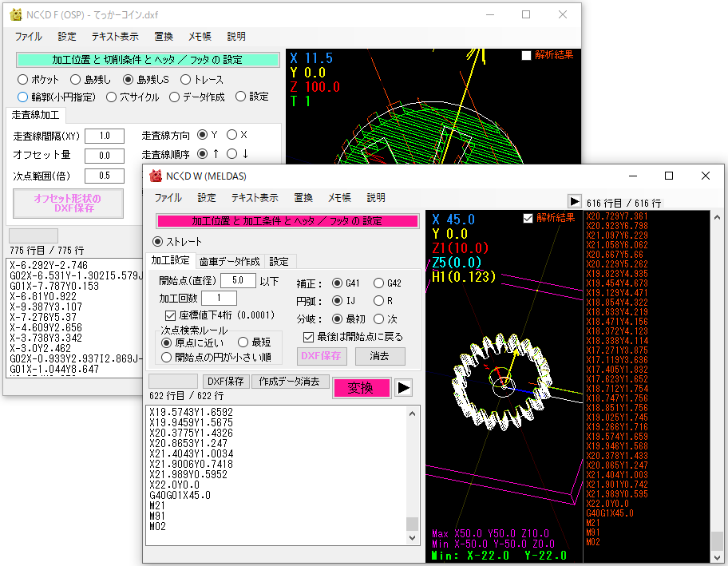Image resolution: width=728 pixels, height=566 pixels.
Task: Click scroll down arrow of orange code list
Action: [717, 556]
